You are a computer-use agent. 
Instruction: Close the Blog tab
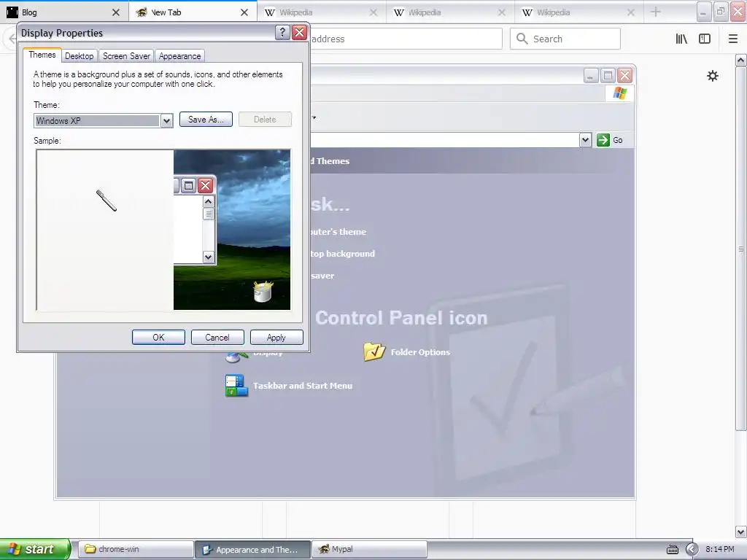[116, 12]
